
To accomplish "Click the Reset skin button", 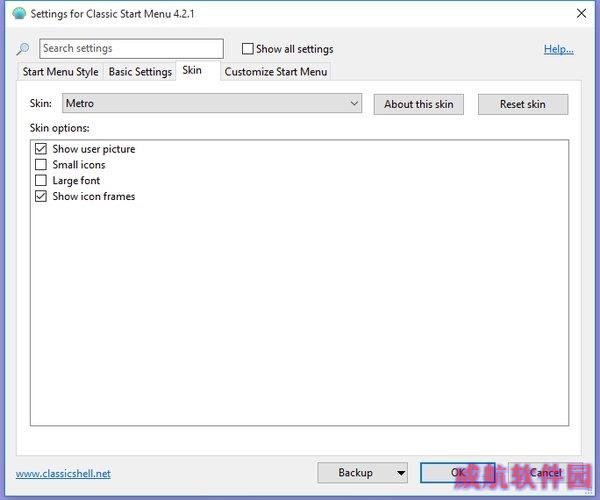I will tap(523, 104).
